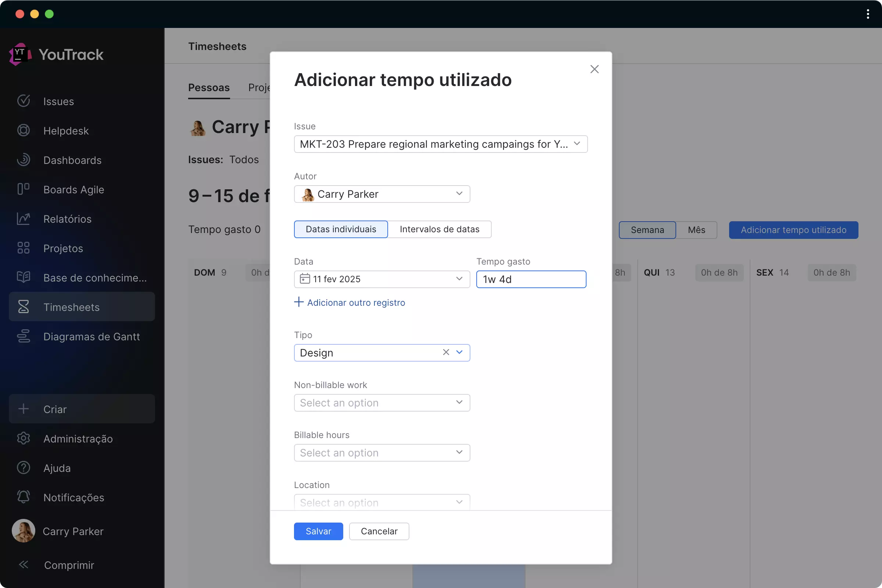The image size is (882, 588).
Task: Switch to the Pessoas tab
Action: point(208,87)
